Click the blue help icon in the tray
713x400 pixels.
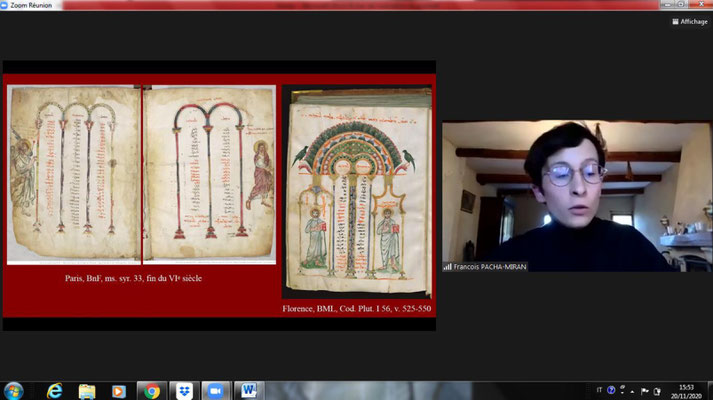611,390
